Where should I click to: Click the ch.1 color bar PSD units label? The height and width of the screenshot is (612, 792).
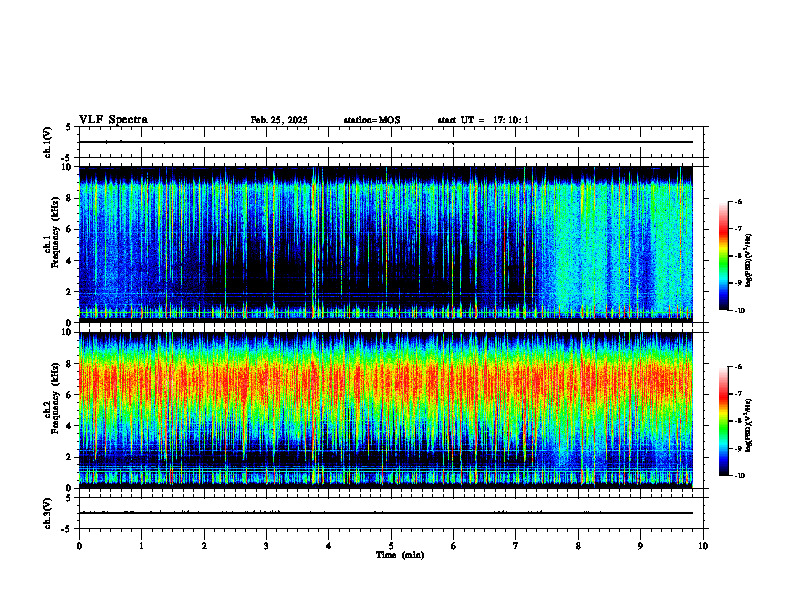pyautogui.click(x=749, y=260)
